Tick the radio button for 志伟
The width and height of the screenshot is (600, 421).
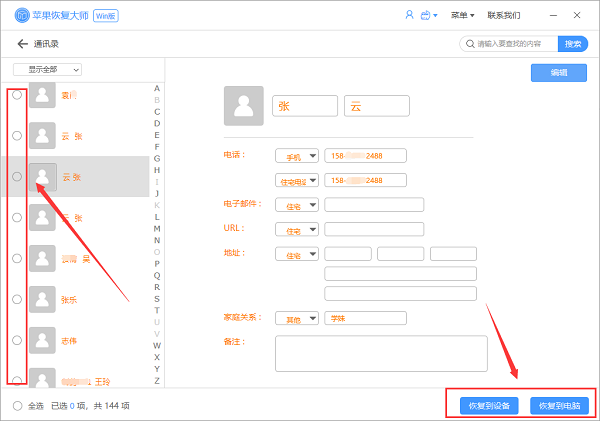click(17, 340)
